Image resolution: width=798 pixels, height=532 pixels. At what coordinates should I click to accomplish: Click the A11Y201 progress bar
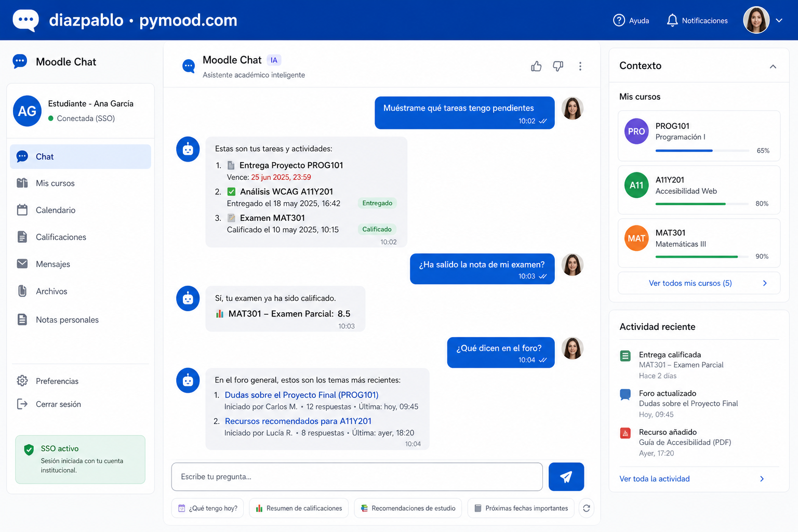pos(702,204)
